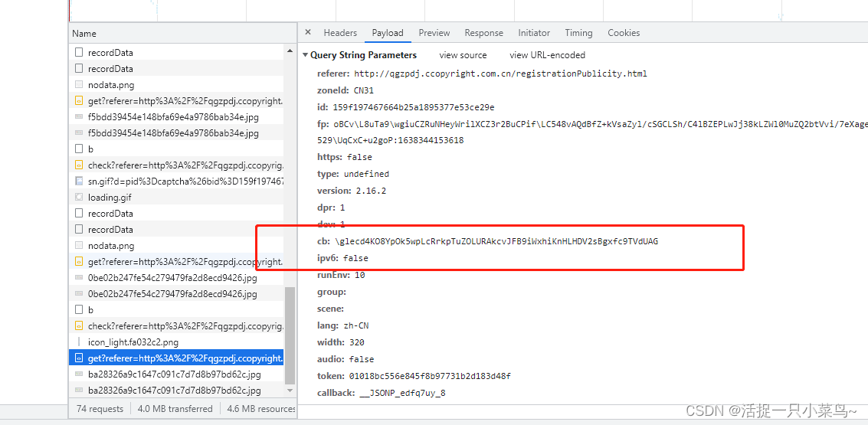
Task: Show the Response tab
Action: click(x=483, y=33)
